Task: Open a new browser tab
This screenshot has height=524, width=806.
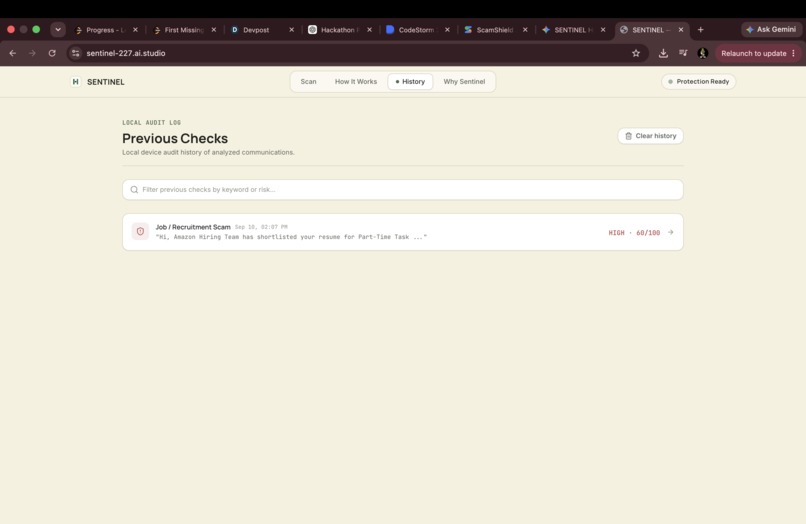Action: click(x=701, y=30)
